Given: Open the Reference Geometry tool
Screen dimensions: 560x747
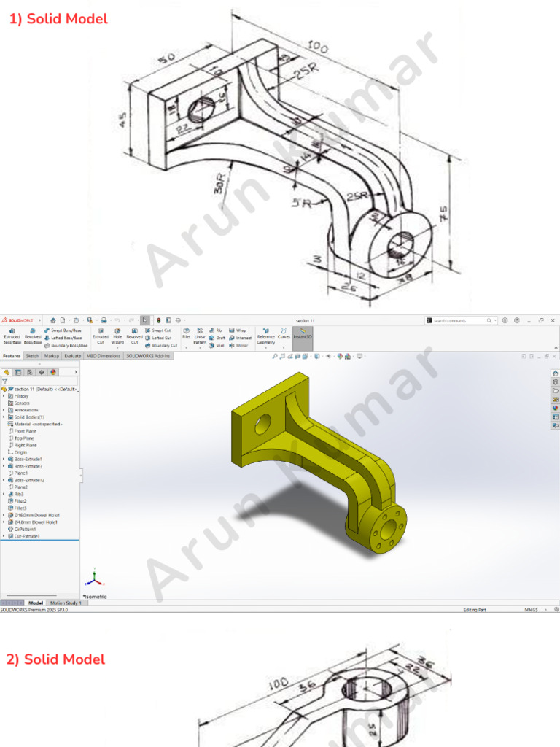Looking at the screenshot, I should (x=265, y=336).
